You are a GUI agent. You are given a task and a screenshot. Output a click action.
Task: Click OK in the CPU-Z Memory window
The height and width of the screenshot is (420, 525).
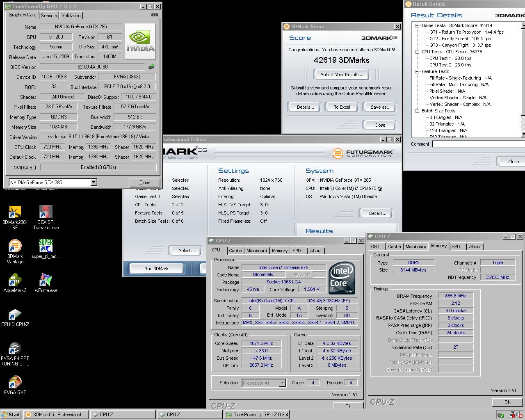(x=507, y=402)
